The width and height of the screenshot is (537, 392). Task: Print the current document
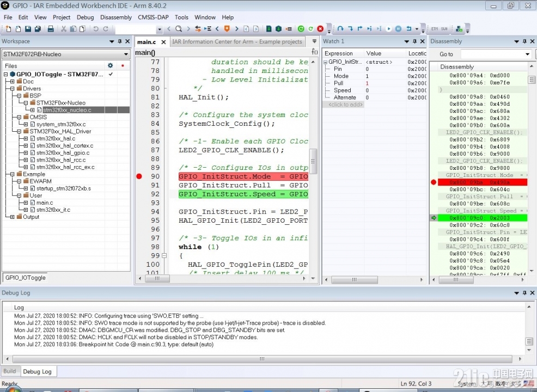(51, 29)
